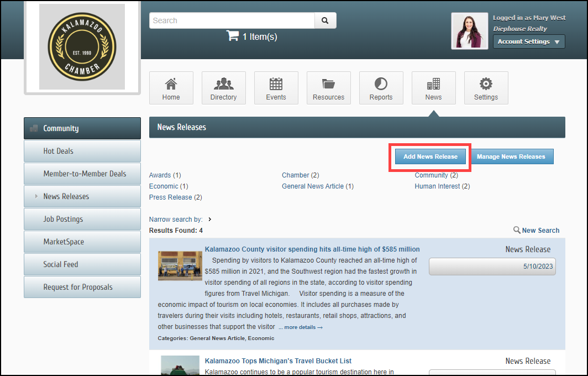Viewport: 588px width, 376px height.
Task: Expand the Narrow search by arrow
Action: pos(210,220)
